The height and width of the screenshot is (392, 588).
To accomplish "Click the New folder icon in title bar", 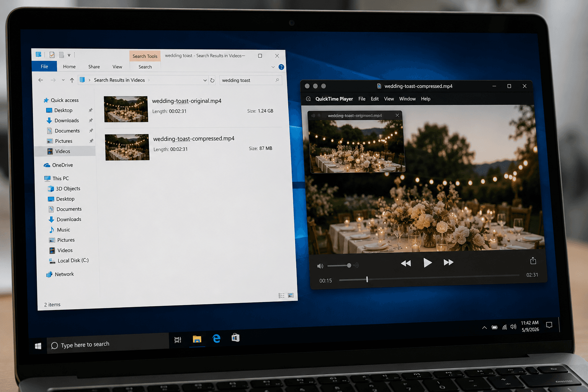I will tap(61, 55).
